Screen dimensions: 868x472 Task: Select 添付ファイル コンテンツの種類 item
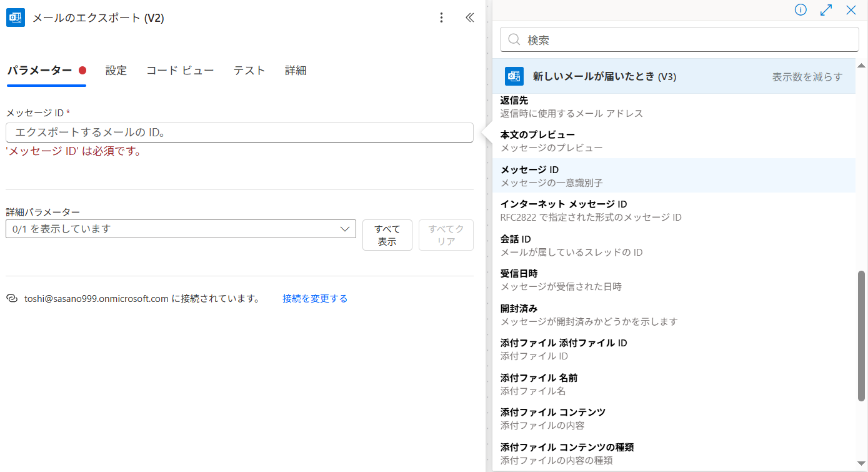point(674,453)
